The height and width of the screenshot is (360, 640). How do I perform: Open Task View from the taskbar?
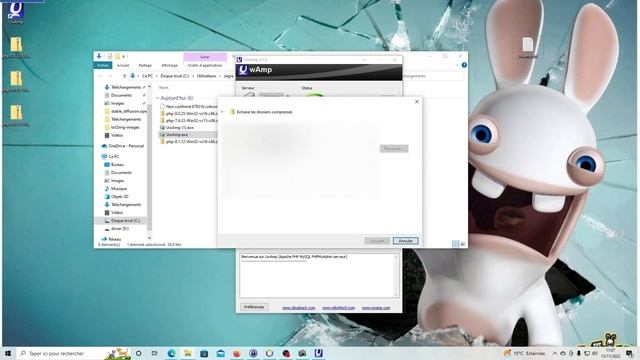[x=155, y=353]
